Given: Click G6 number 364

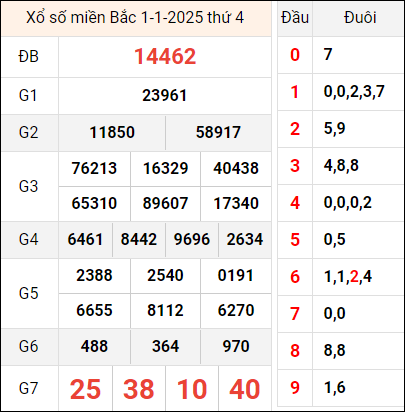Looking at the screenshot, I should pyautogui.click(x=165, y=346).
